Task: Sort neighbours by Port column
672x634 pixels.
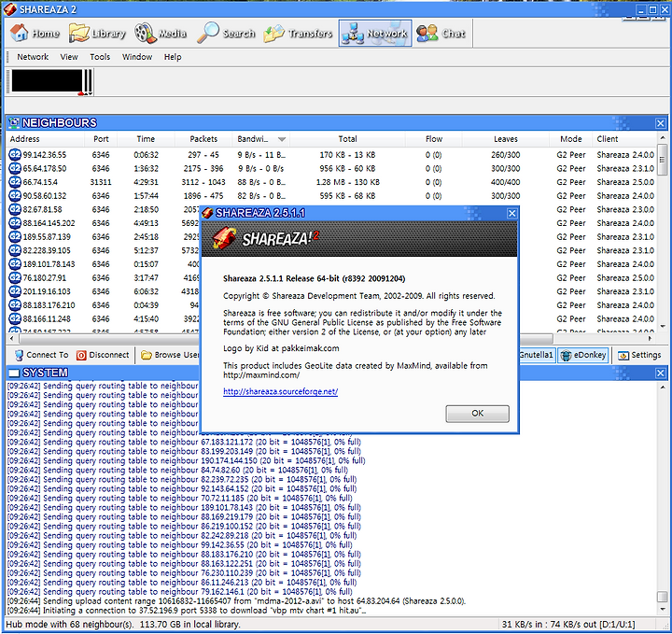Action: point(101,139)
